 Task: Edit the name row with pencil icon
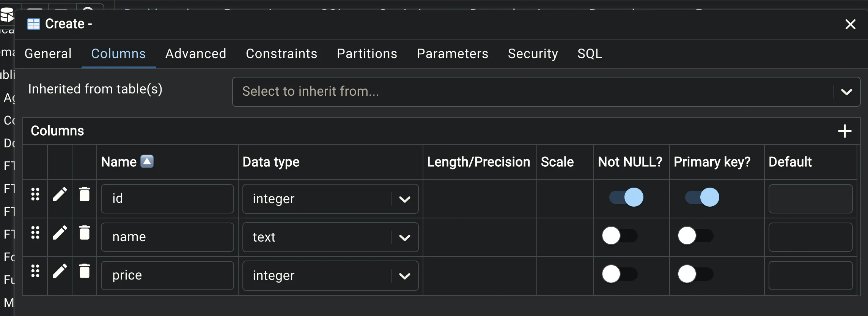coord(60,232)
